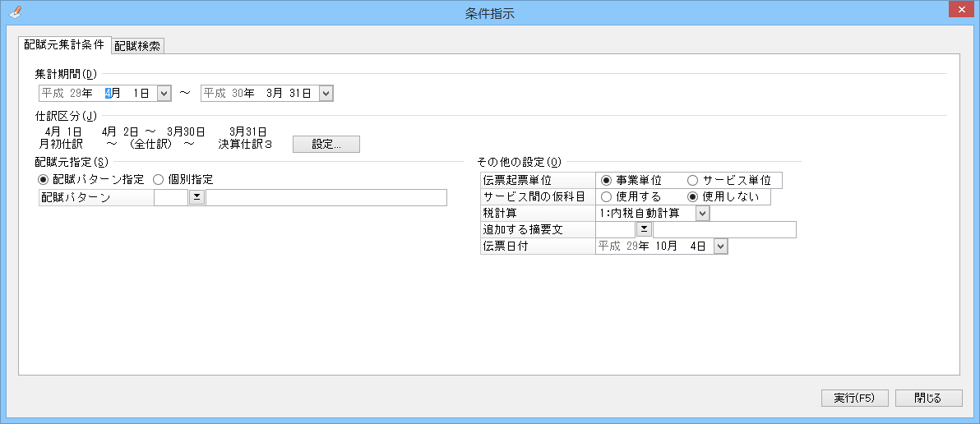Expand the end date calendar dropdown

(326, 94)
